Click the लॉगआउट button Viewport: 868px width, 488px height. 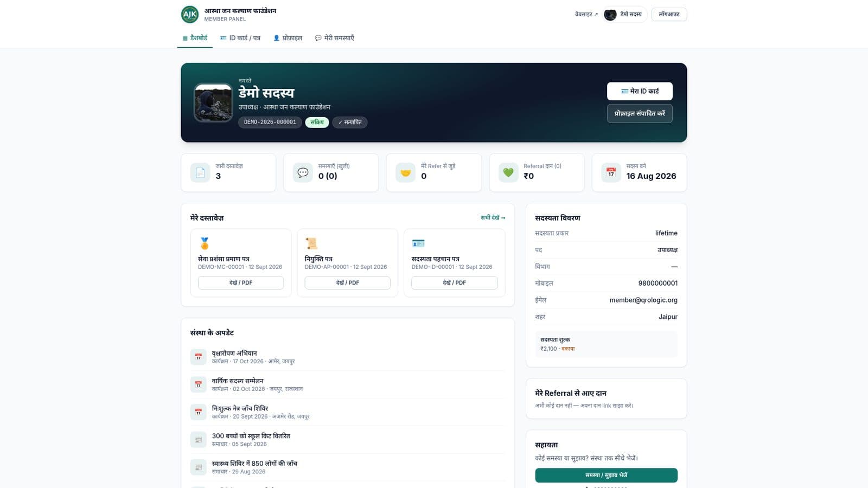point(669,15)
